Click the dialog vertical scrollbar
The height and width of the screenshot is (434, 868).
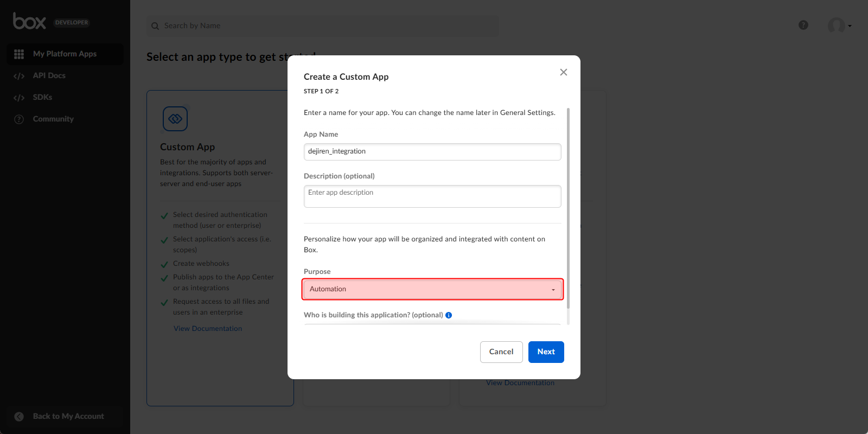(568, 209)
